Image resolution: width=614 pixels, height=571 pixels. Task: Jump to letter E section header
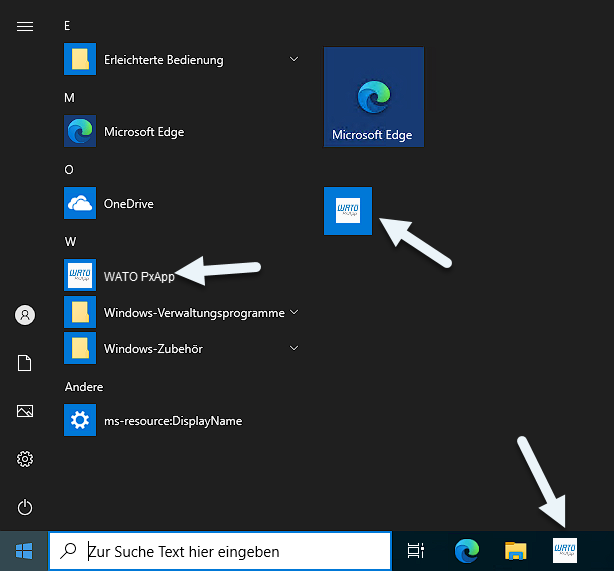point(67,26)
